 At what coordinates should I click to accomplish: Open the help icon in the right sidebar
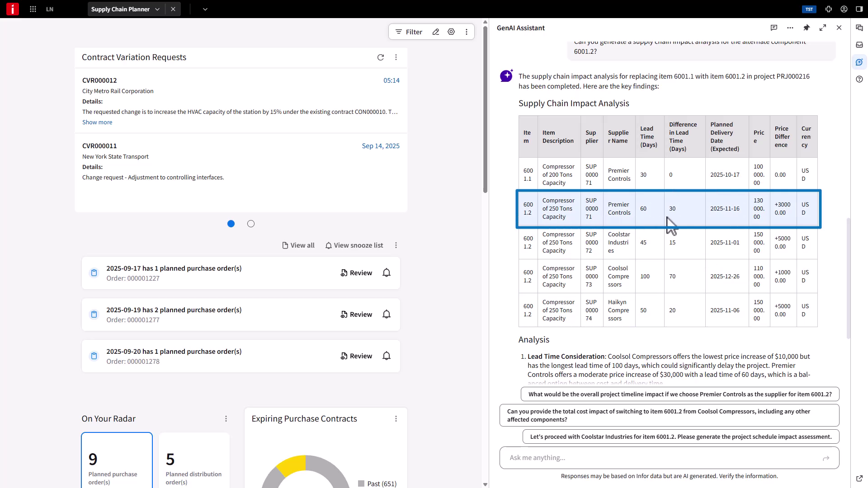[859, 79]
